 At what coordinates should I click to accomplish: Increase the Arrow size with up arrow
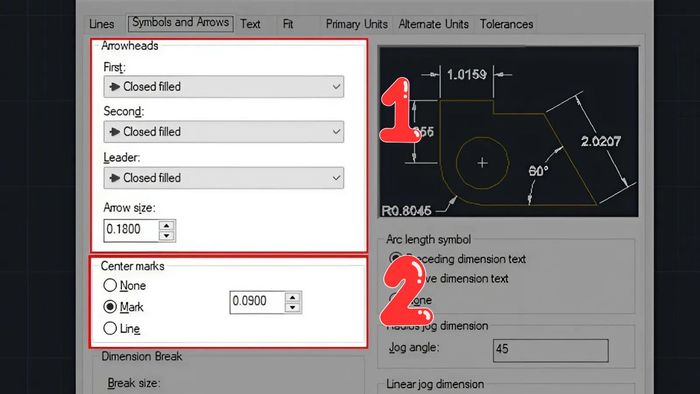pyautogui.click(x=167, y=225)
